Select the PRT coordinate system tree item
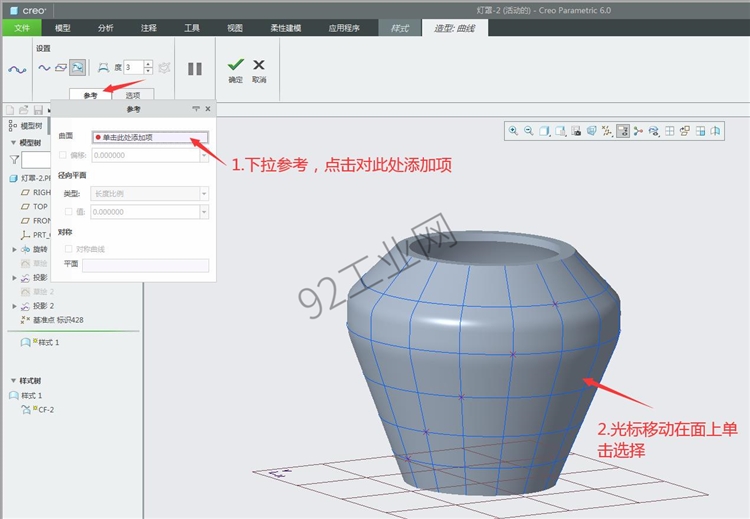 (x=35, y=235)
